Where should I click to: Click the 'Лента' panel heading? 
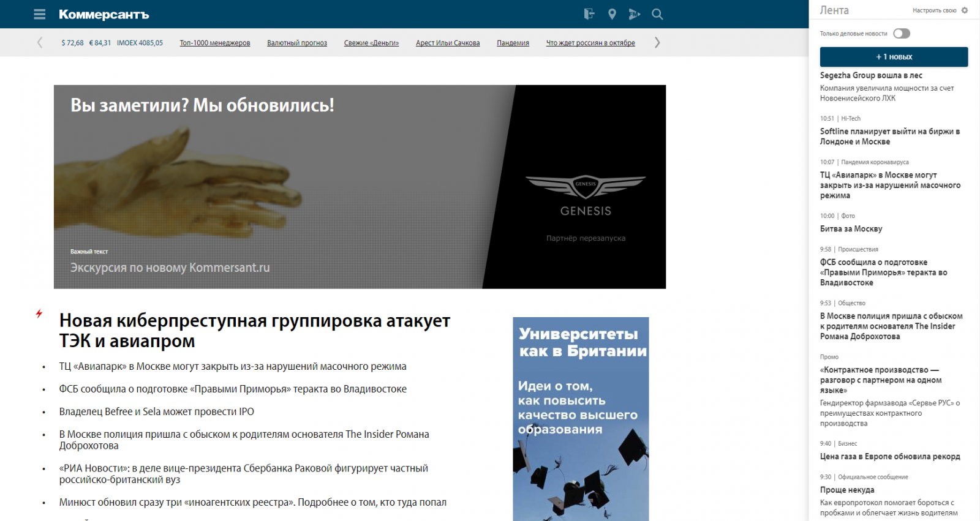click(834, 10)
